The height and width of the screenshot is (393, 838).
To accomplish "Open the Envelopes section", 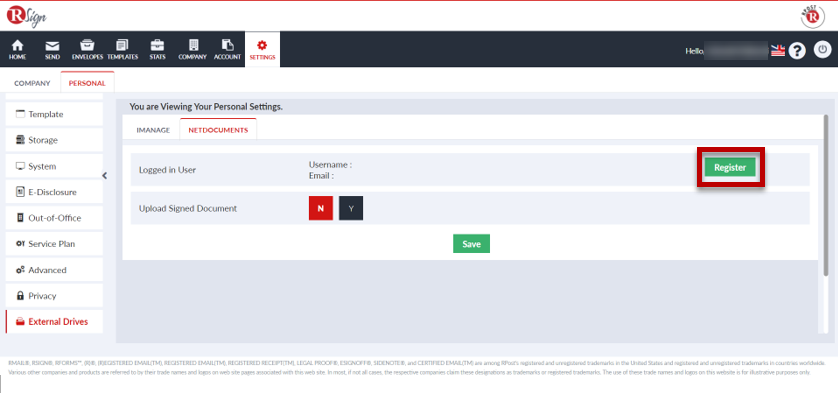I will (x=87, y=49).
